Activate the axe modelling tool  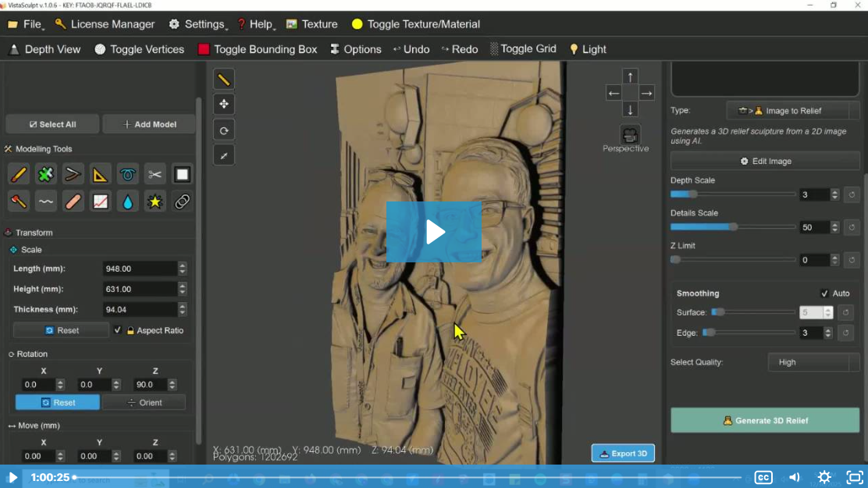pyautogui.click(x=19, y=202)
